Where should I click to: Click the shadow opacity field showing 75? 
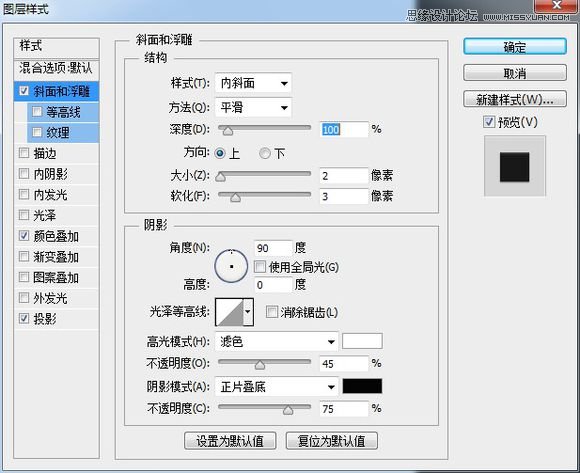[x=344, y=409]
